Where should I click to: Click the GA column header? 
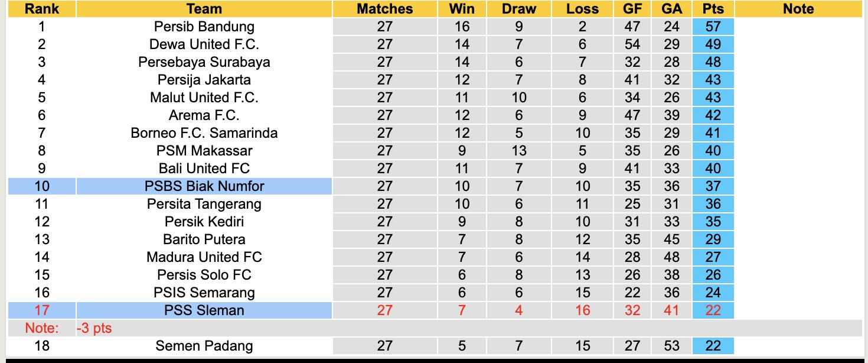tap(671, 9)
